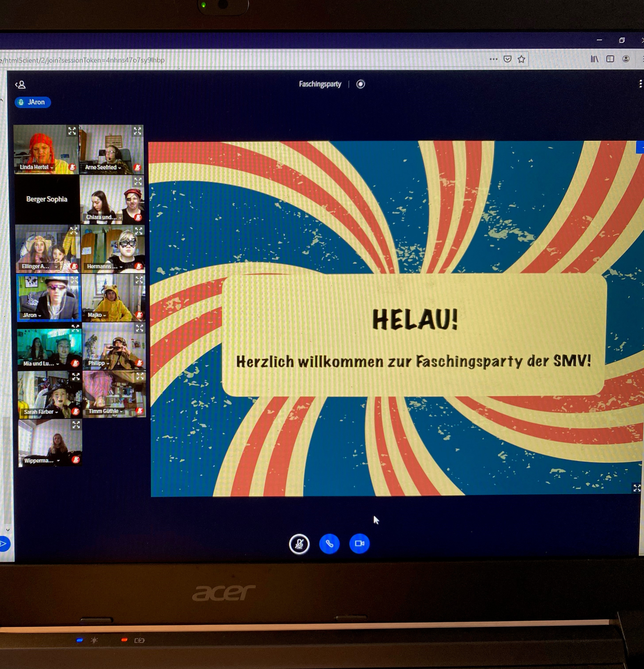
Task: Leave audio with the phone button
Action: click(x=329, y=543)
